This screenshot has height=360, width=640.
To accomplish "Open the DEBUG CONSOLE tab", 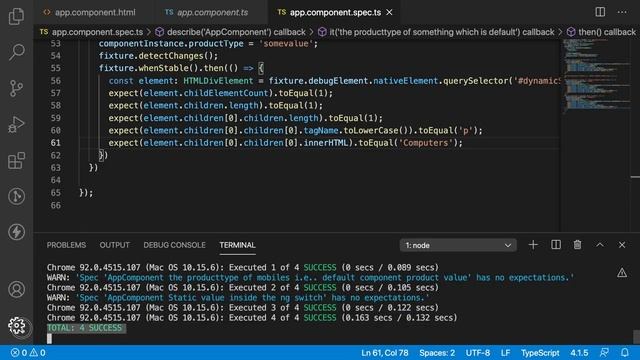I will [x=174, y=245].
